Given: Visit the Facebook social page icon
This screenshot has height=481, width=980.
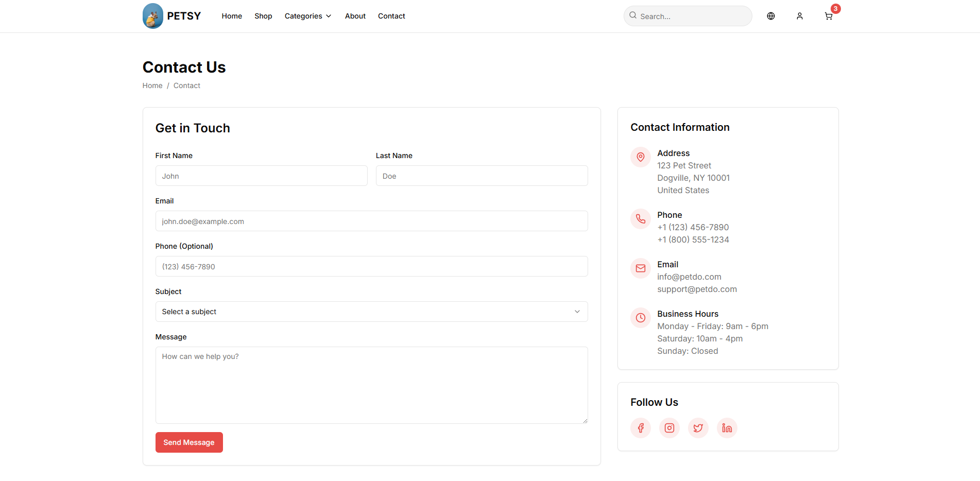Looking at the screenshot, I should (x=640, y=428).
